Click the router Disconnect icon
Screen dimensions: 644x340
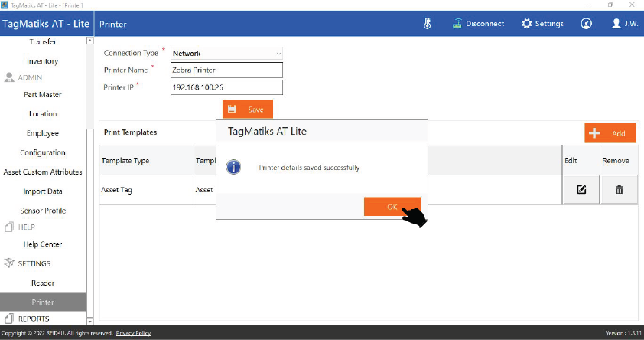[x=457, y=24]
